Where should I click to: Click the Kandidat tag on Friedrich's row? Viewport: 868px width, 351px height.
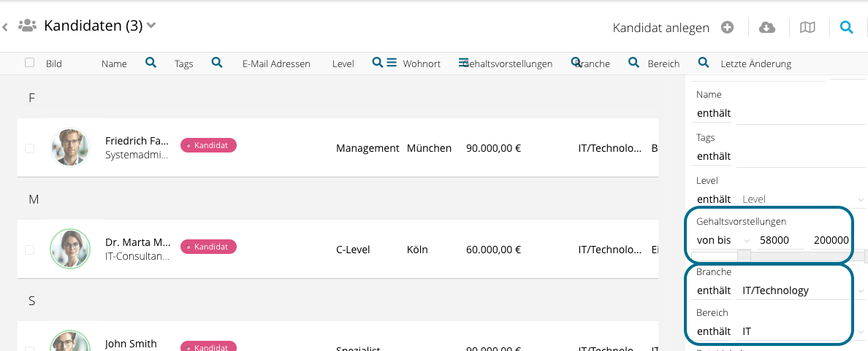208,145
